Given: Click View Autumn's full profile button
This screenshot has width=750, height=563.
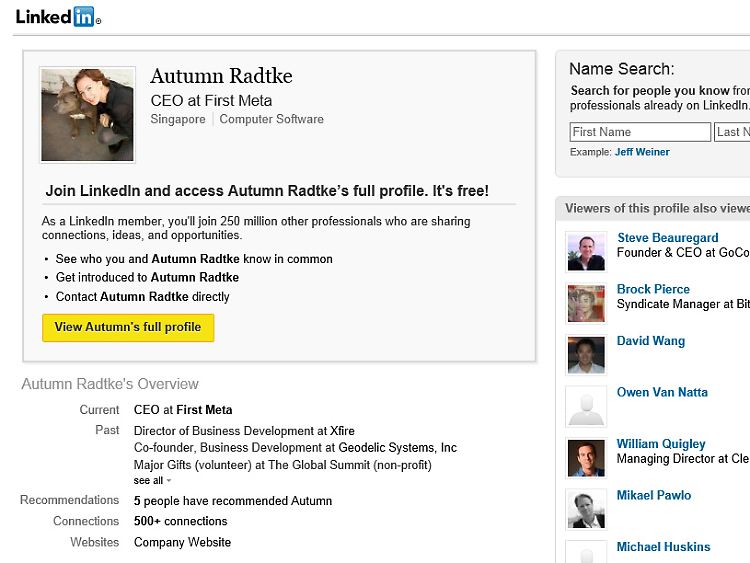Looking at the screenshot, I should (x=128, y=327).
